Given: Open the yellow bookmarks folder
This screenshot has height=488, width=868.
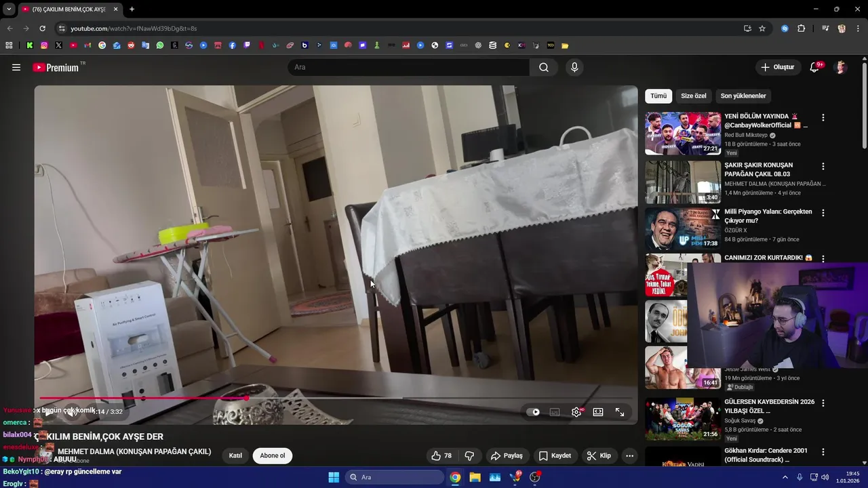Looking at the screenshot, I should (x=565, y=45).
